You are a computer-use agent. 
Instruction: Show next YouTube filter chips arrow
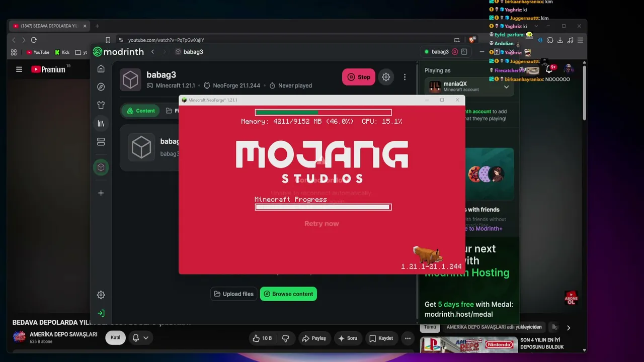[569, 328]
